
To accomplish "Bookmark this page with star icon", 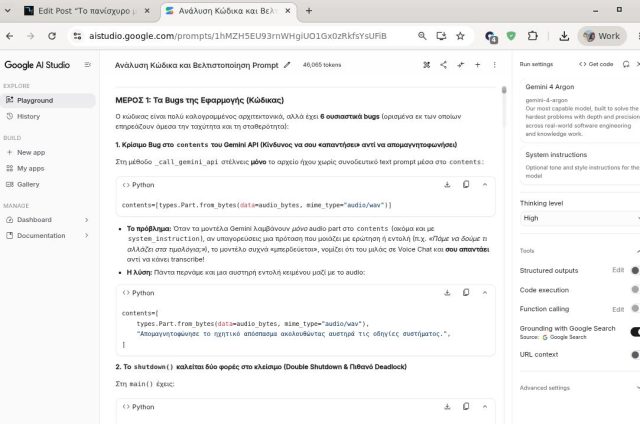I will point(460,36).
